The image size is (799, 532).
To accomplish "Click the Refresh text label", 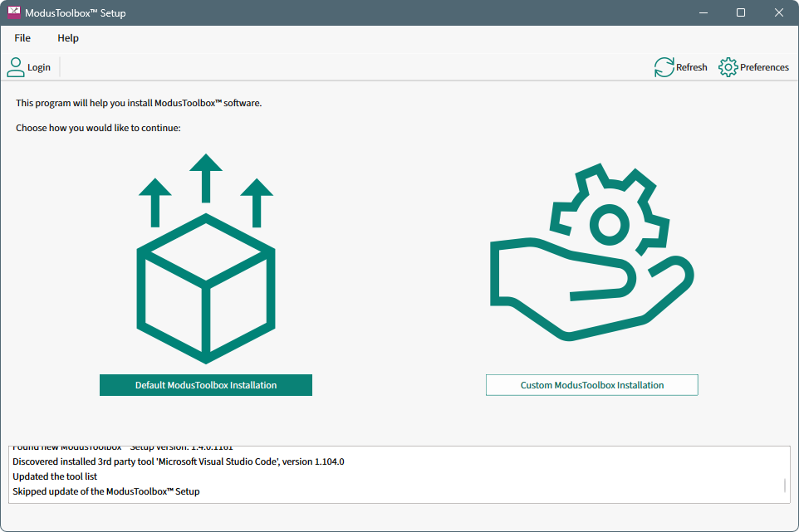I will click(692, 67).
